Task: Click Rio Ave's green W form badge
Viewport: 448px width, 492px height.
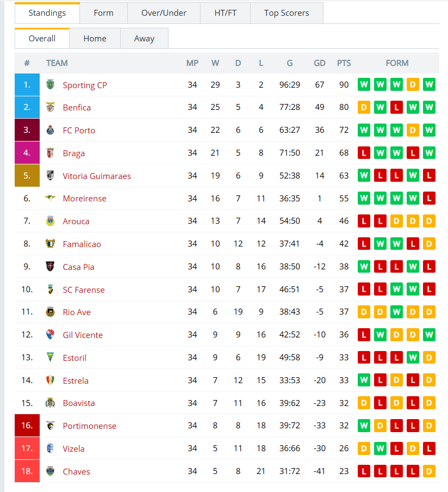Action: (x=396, y=312)
